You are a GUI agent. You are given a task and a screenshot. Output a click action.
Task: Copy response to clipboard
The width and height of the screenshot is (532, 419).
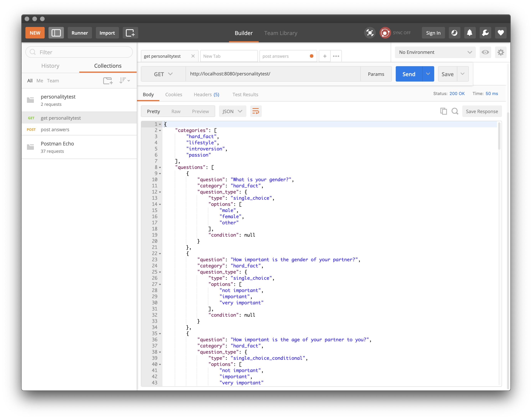coord(443,111)
